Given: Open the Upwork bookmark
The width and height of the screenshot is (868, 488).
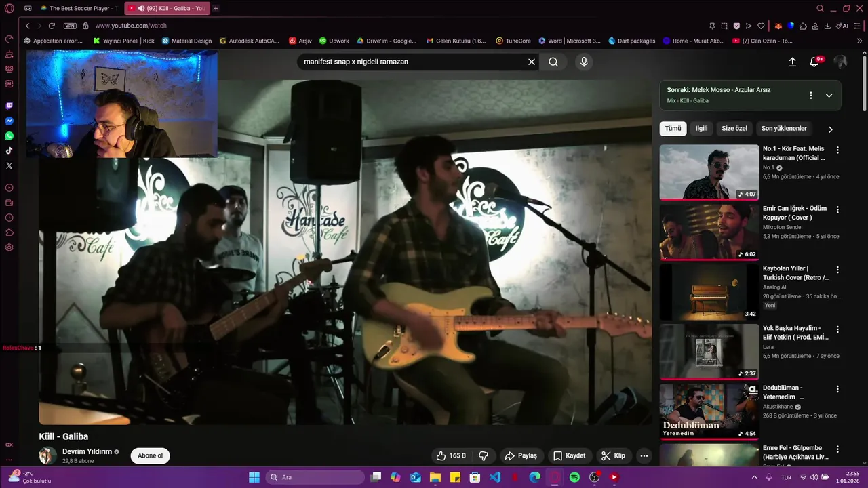Looking at the screenshot, I should click(334, 41).
